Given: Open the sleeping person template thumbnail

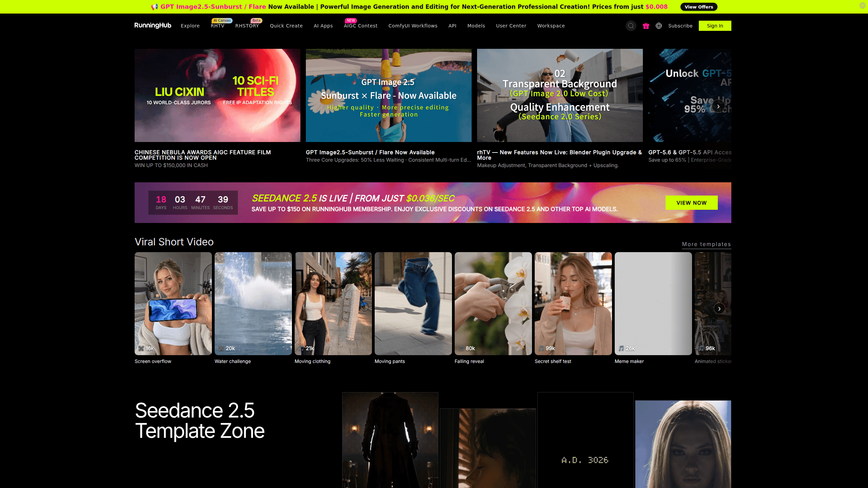Looking at the screenshot, I should (488, 448).
